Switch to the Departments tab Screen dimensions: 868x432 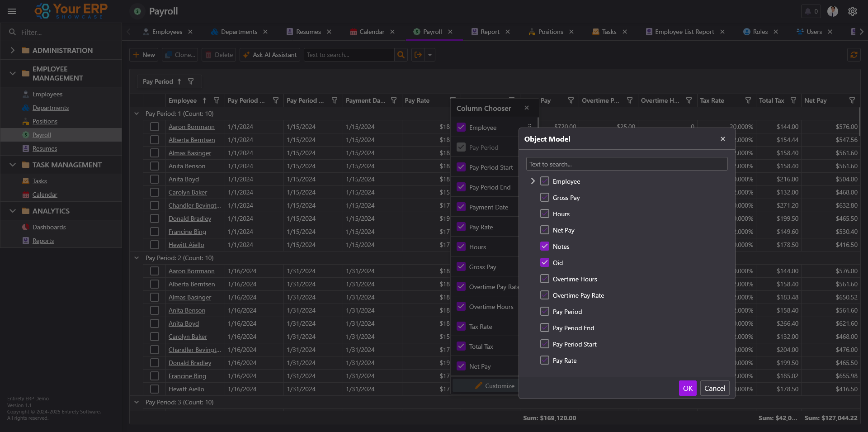click(239, 32)
